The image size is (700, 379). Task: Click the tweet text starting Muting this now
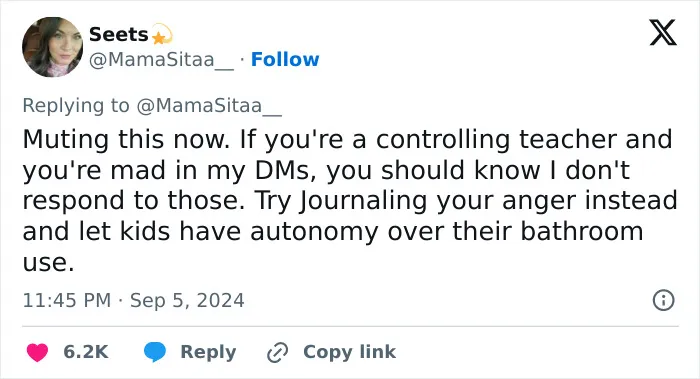(x=350, y=200)
